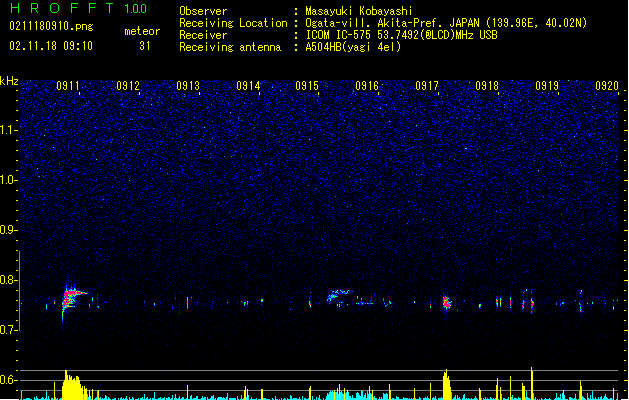The width and height of the screenshot is (629, 400).
Task: Click the cyan meteor echo after 0915
Action: (338, 297)
